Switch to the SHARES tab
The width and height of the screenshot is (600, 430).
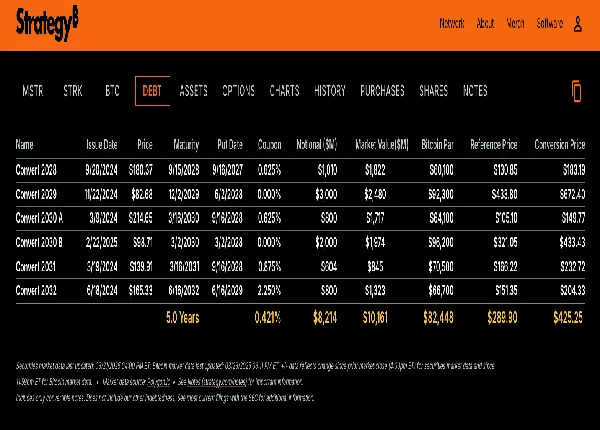434,91
